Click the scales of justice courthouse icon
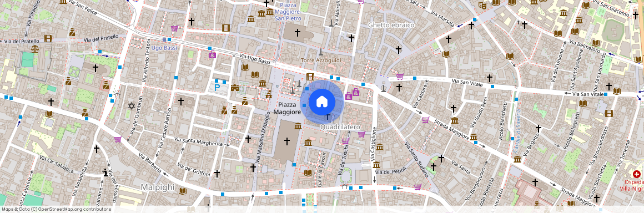Image resolution: width=644 pixels, height=213 pixels. pos(35,49)
